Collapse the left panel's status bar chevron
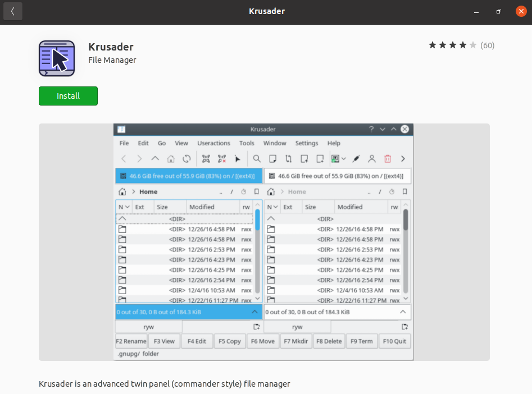532x394 pixels. [x=256, y=311]
